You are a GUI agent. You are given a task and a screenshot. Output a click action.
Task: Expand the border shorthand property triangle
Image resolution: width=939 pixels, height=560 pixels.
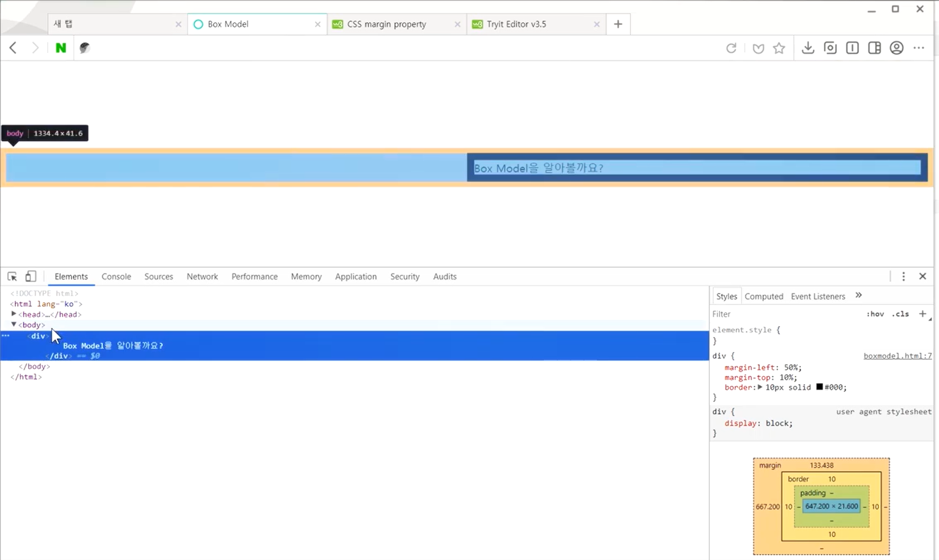760,387
